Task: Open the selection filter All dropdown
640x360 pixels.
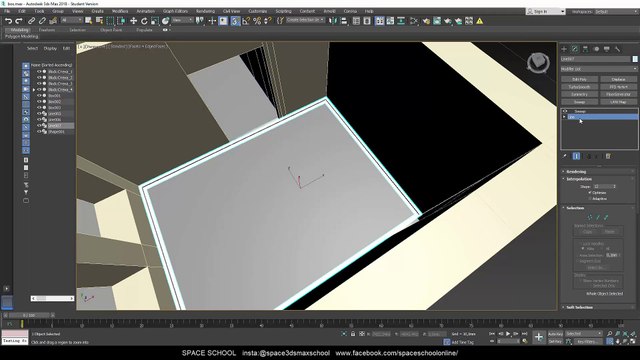Action: pos(72,20)
